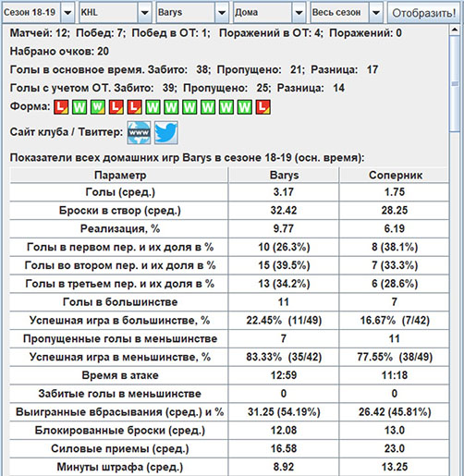Viewport: 464px width, 476px height.
Task: Select the opponent attack time 11:18
Action: pos(395,375)
